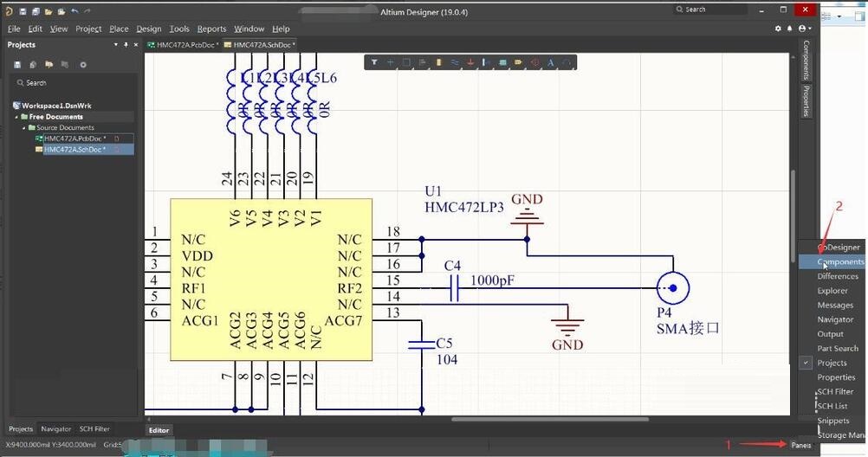Click the horizontal scrollbar under the schematic
The image size is (868, 457).
(550, 419)
